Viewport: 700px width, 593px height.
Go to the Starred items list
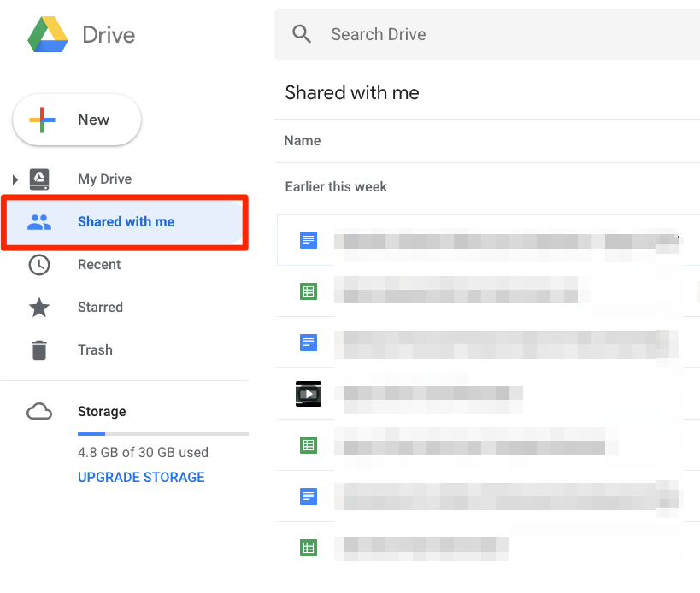[x=100, y=308]
